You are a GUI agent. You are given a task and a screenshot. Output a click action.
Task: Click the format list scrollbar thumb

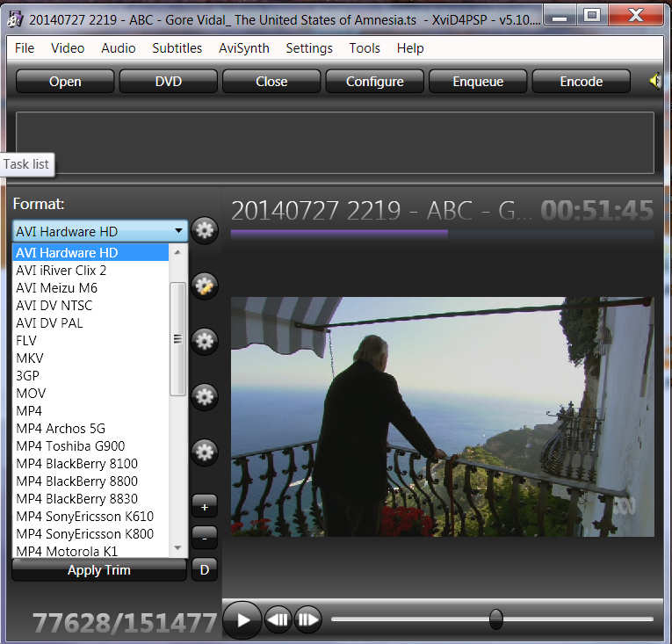(177, 339)
